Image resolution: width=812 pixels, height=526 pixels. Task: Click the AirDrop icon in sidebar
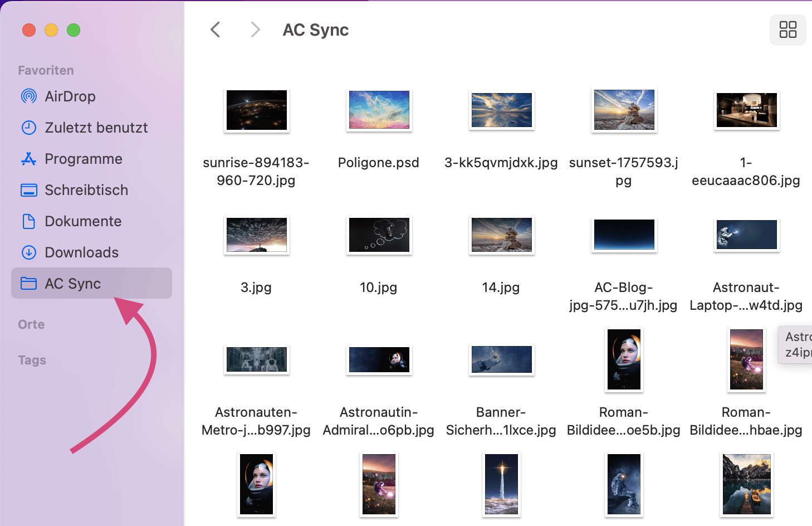tap(29, 96)
